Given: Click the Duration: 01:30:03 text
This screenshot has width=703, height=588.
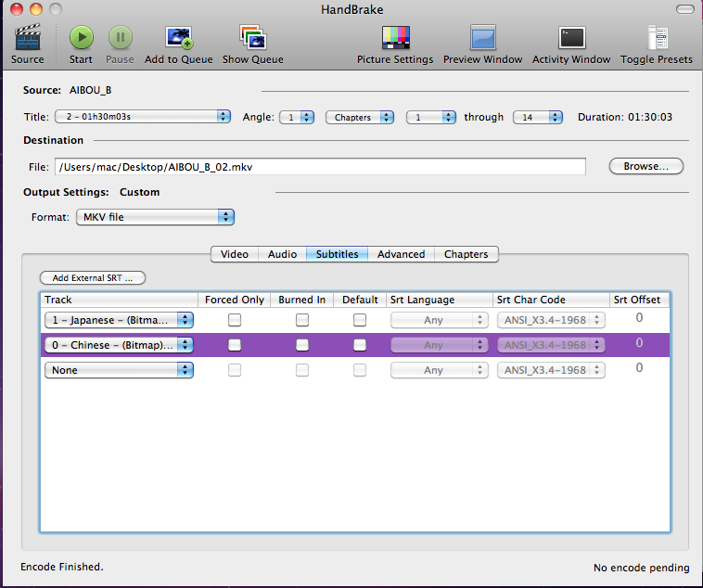Looking at the screenshot, I should (x=625, y=117).
